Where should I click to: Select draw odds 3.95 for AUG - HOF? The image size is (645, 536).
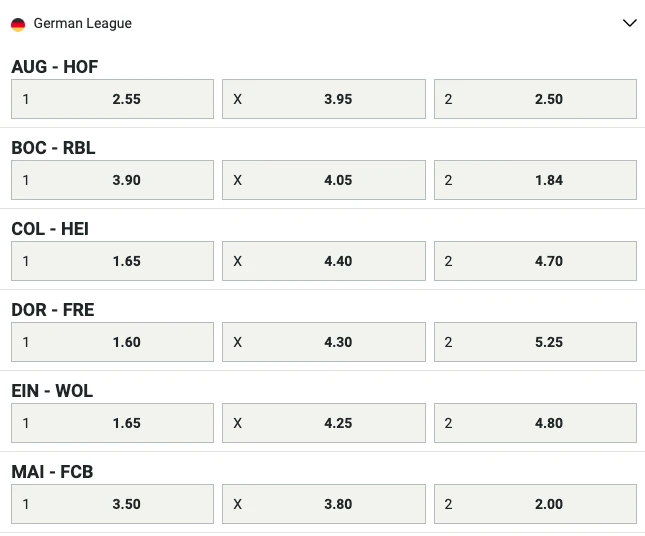(x=324, y=99)
